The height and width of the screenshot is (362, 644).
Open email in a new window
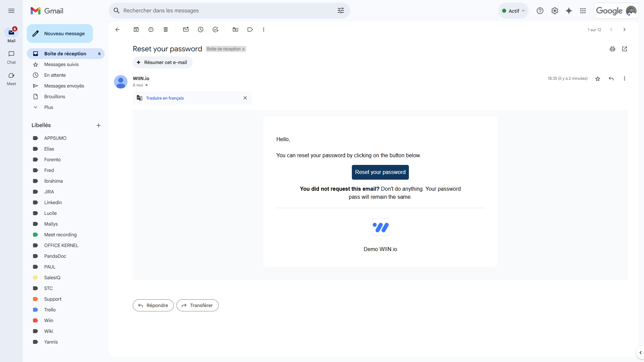point(625,49)
